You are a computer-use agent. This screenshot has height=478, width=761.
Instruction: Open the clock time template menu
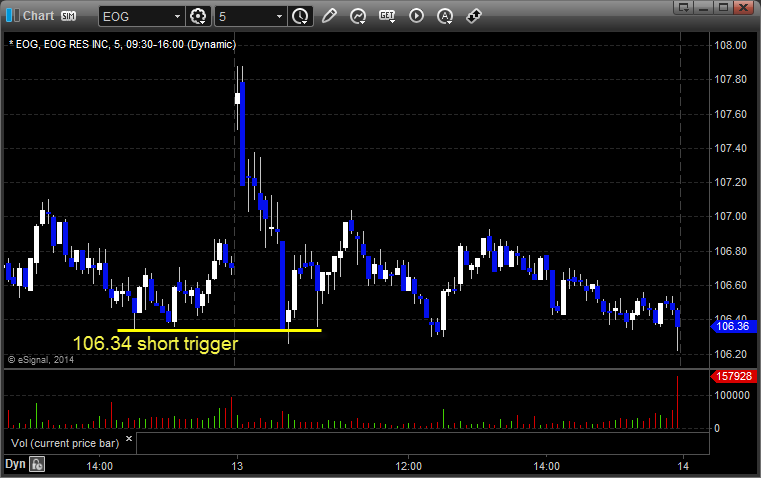pos(300,16)
